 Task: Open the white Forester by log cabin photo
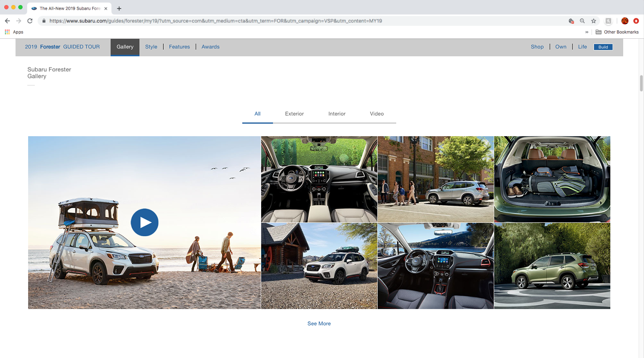point(319,266)
